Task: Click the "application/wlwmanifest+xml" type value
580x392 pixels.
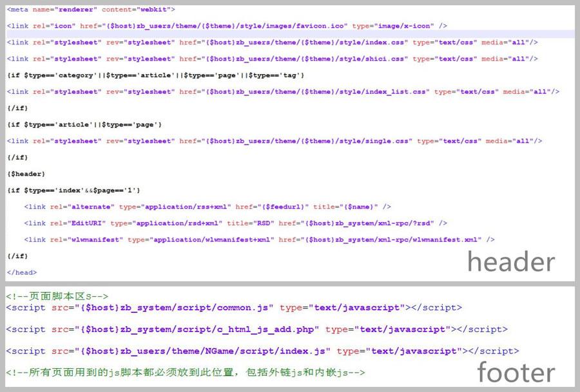Action: 211,240
